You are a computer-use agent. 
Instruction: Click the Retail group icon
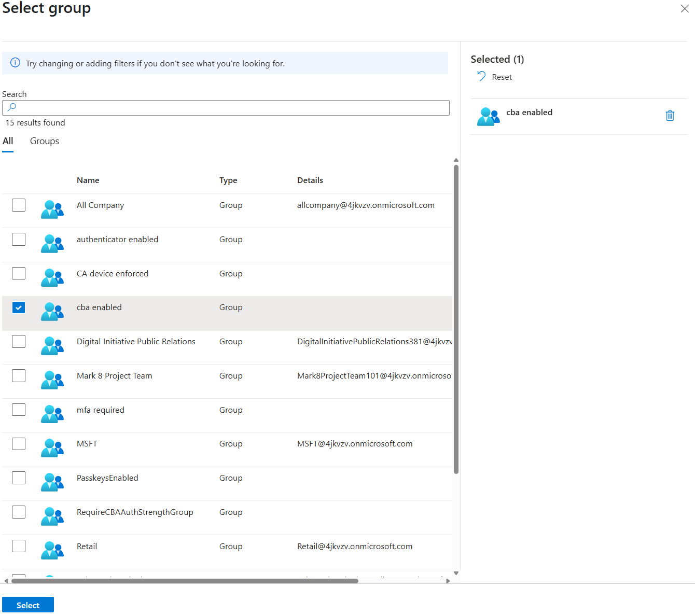click(x=52, y=550)
